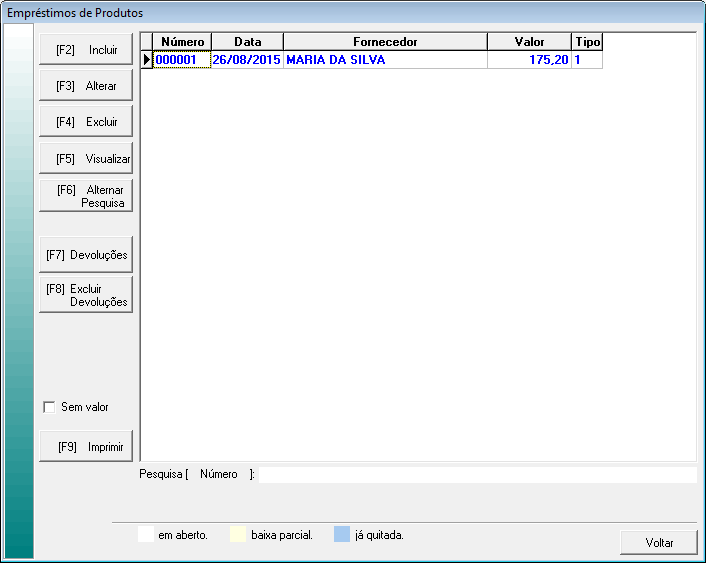This screenshot has height=563, width=706.
Task: Click the Data column header
Action: pyautogui.click(x=247, y=42)
